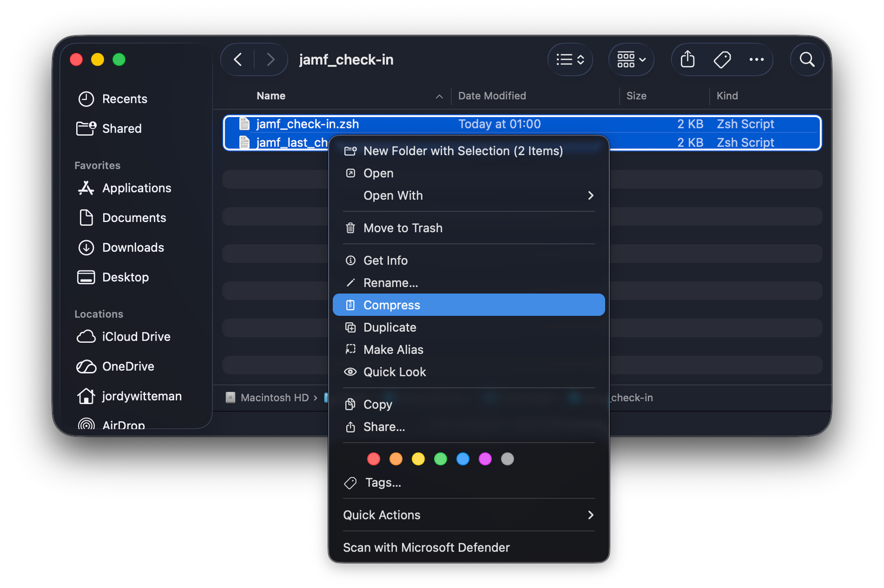The width and height of the screenshot is (884, 588).
Task: Expand the group-by grid dropdown
Action: 631,60
